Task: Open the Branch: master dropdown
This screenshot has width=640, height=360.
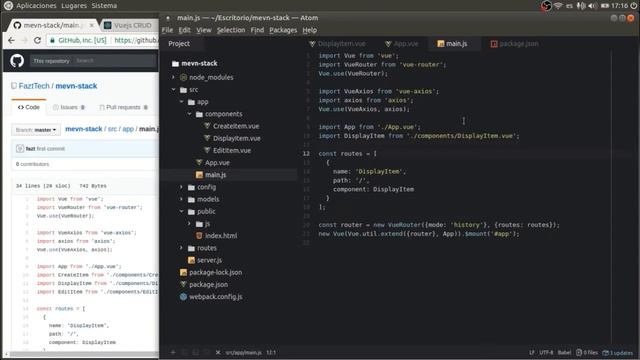Action: point(36,130)
